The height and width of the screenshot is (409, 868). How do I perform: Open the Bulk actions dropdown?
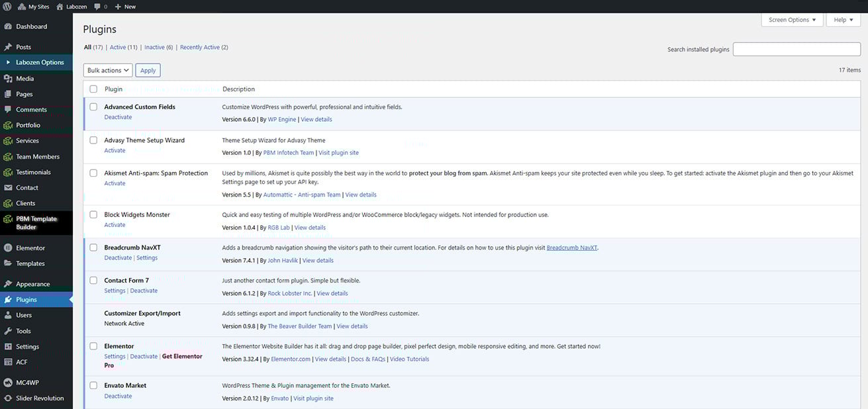click(x=108, y=70)
